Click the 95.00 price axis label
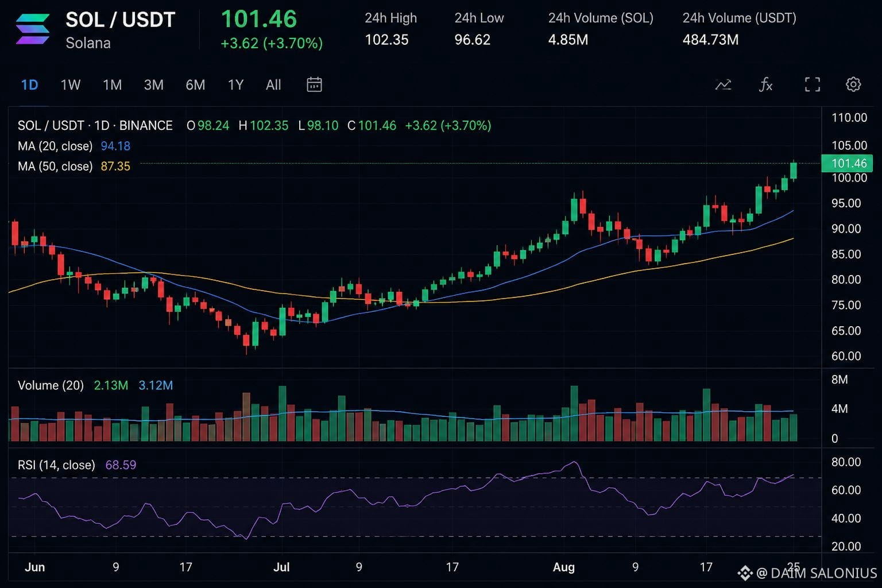Viewport: 882px width, 588px height. pyautogui.click(x=846, y=203)
